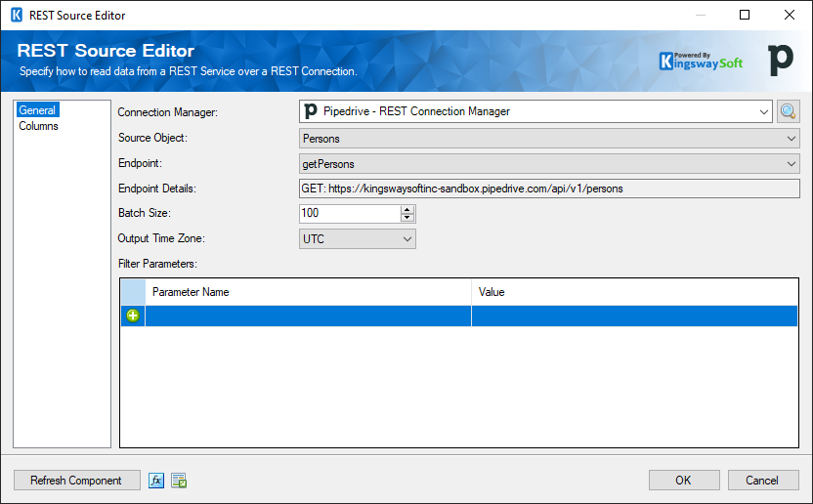Click the Cancel button
Image resolution: width=813 pixels, height=504 pixels.
[763, 481]
